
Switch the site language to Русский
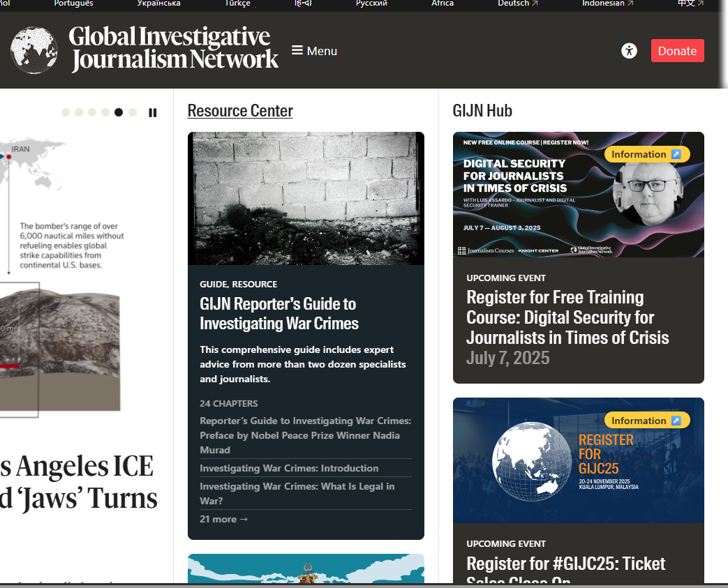371,3
